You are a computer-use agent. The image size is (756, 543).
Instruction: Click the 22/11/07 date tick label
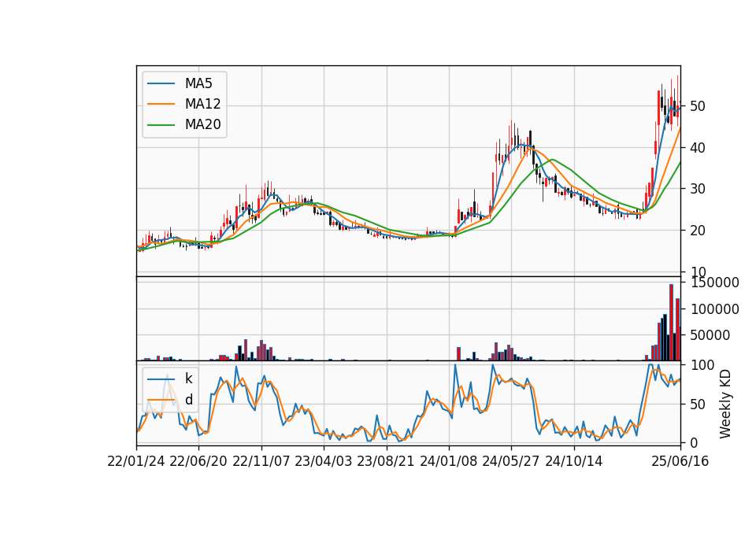pyautogui.click(x=261, y=462)
